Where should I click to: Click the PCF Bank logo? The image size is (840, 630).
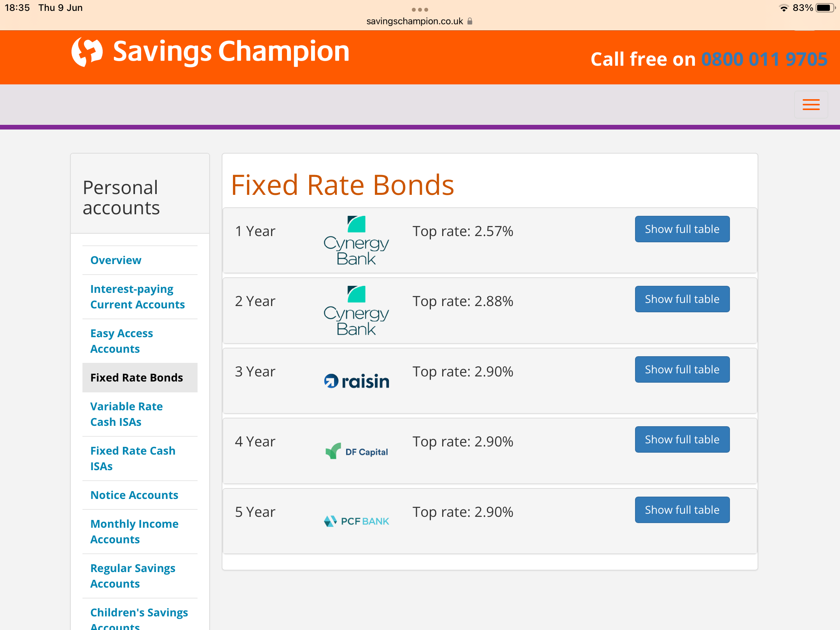(x=357, y=521)
